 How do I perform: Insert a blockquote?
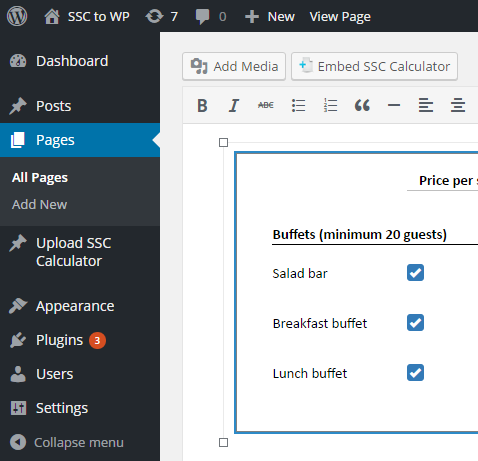tap(362, 106)
